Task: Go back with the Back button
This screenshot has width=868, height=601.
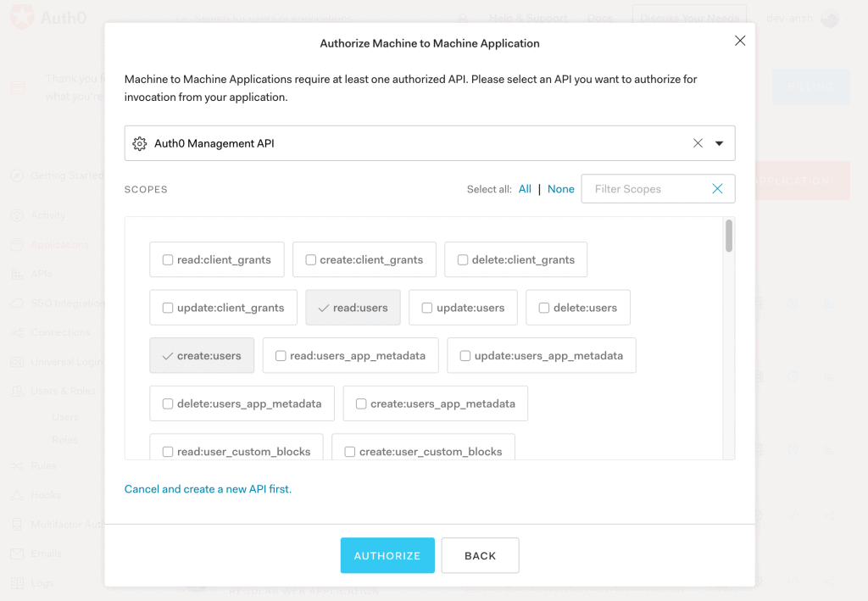Action: click(x=480, y=556)
